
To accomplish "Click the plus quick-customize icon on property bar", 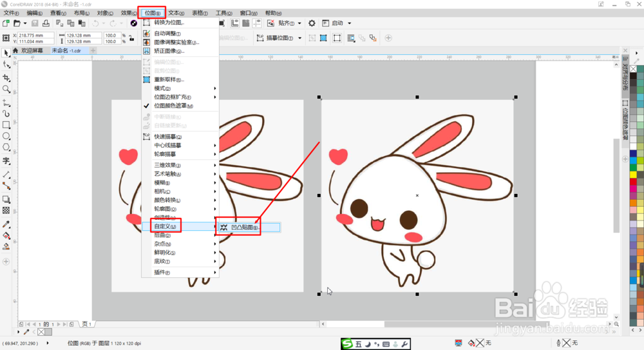I will (x=388, y=38).
